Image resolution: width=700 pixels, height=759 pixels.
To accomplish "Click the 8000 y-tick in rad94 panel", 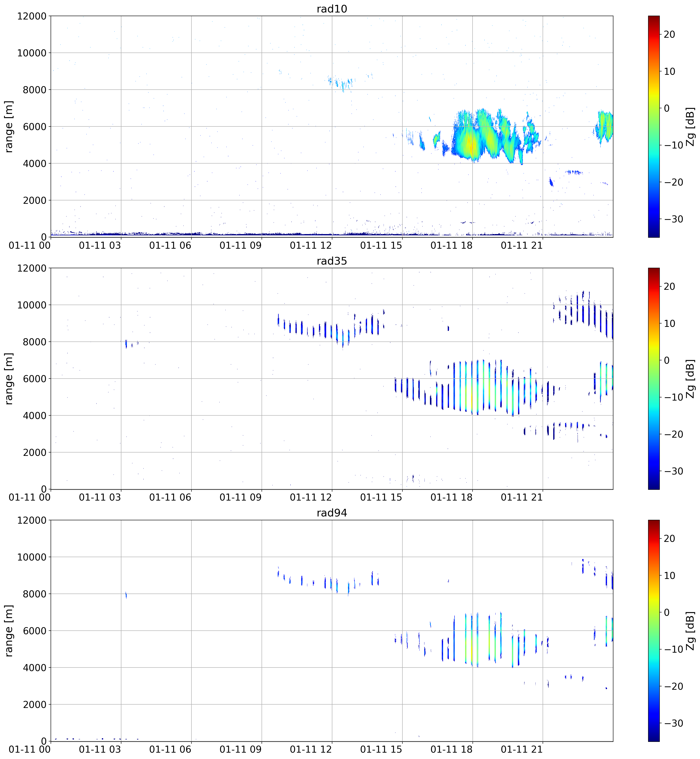I will (x=35, y=594).
